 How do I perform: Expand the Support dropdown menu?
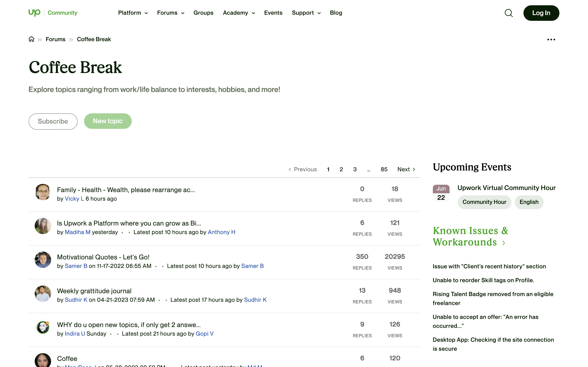[306, 13]
